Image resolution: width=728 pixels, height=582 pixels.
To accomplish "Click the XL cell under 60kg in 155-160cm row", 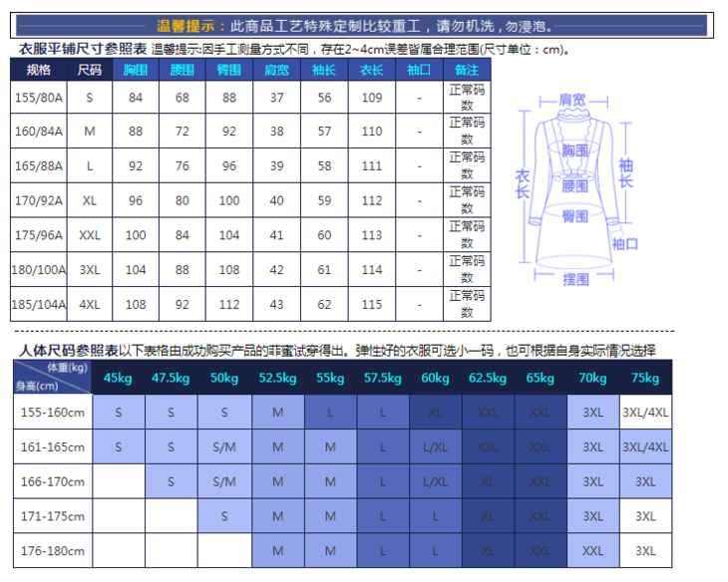I will point(435,413).
